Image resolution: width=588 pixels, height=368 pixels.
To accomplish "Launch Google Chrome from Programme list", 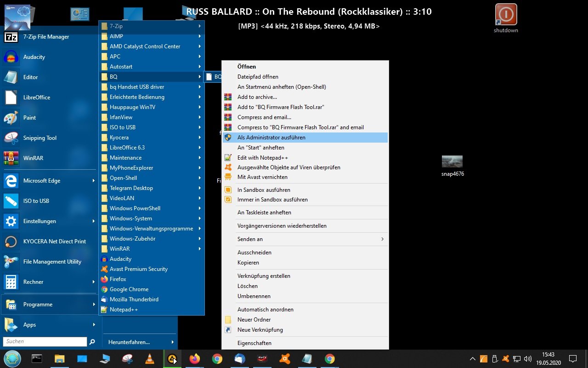I will pyautogui.click(x=152, y=289).
